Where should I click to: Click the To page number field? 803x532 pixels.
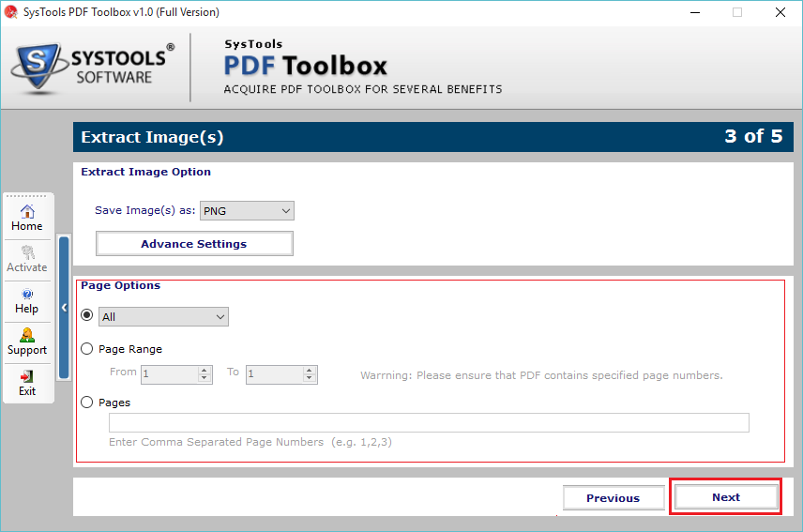click(275, 374)
